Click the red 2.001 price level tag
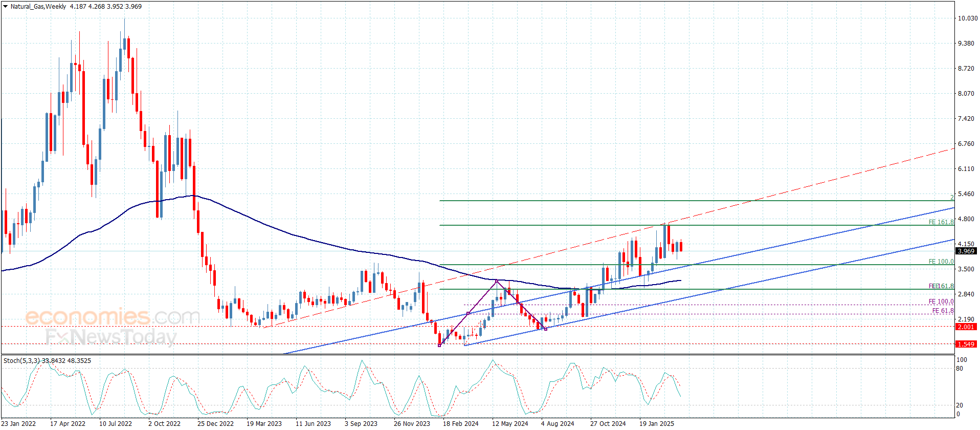Image resolution: width=980 pixels, height=430 pixels. click(966, 327)
